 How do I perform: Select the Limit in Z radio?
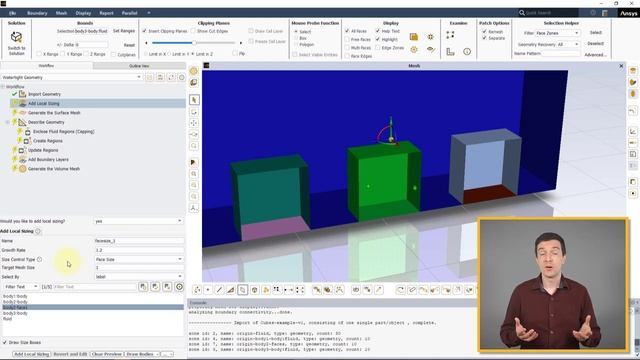193,54
